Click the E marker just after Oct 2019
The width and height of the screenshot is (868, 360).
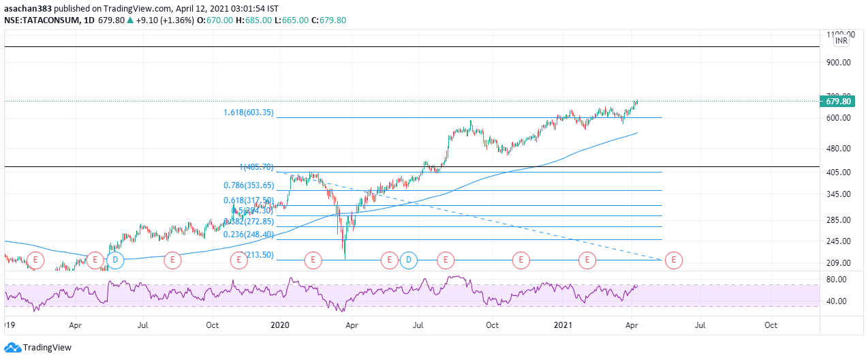coord(238,260)
